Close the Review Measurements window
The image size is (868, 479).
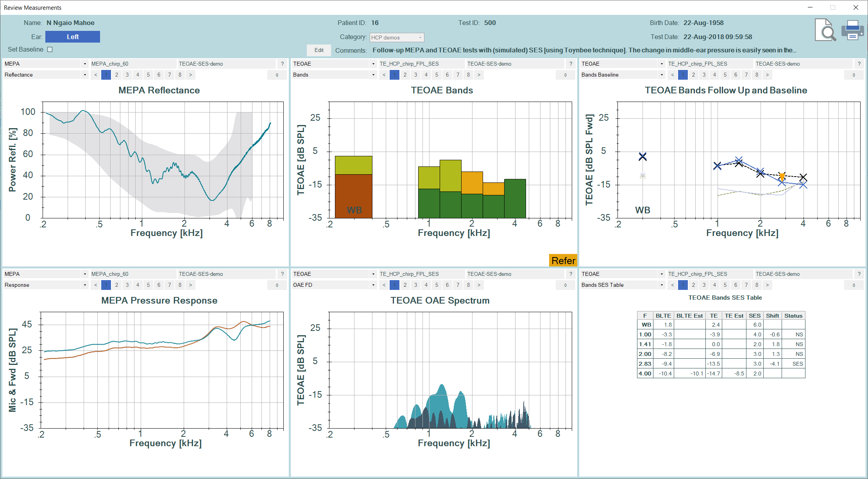pos(855,7)
